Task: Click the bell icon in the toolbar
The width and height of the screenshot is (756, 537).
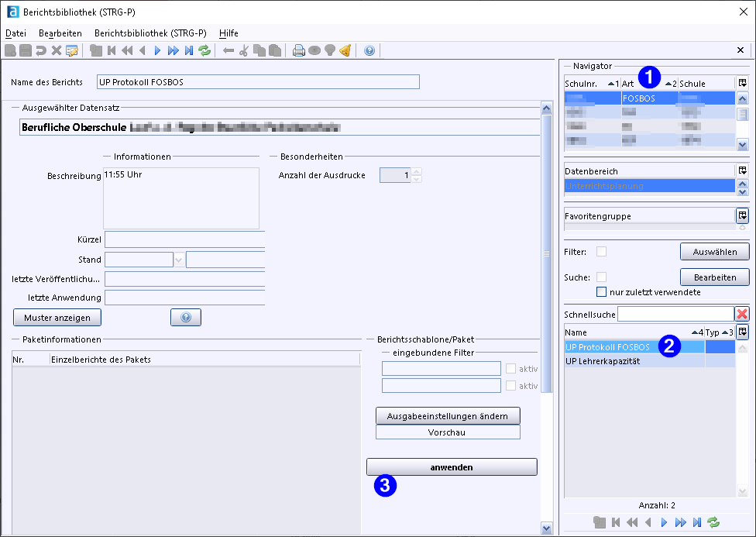Action: click(x=345, y=50)
